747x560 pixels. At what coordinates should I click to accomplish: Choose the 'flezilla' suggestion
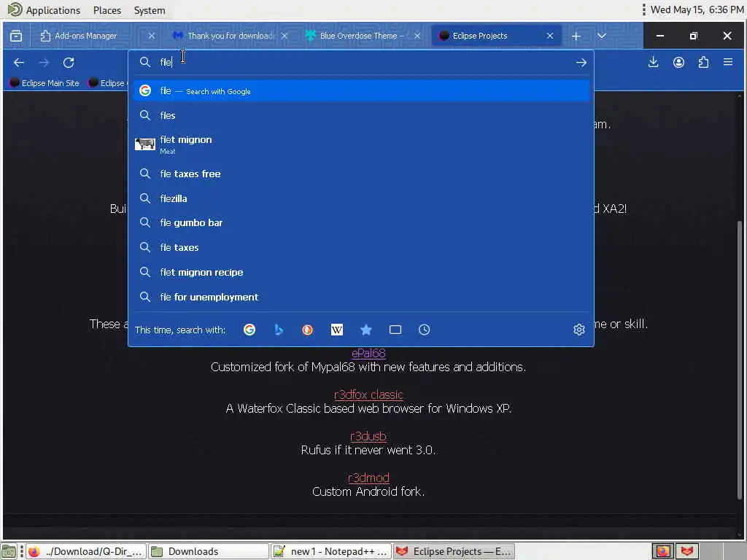(x=361, y=198)
